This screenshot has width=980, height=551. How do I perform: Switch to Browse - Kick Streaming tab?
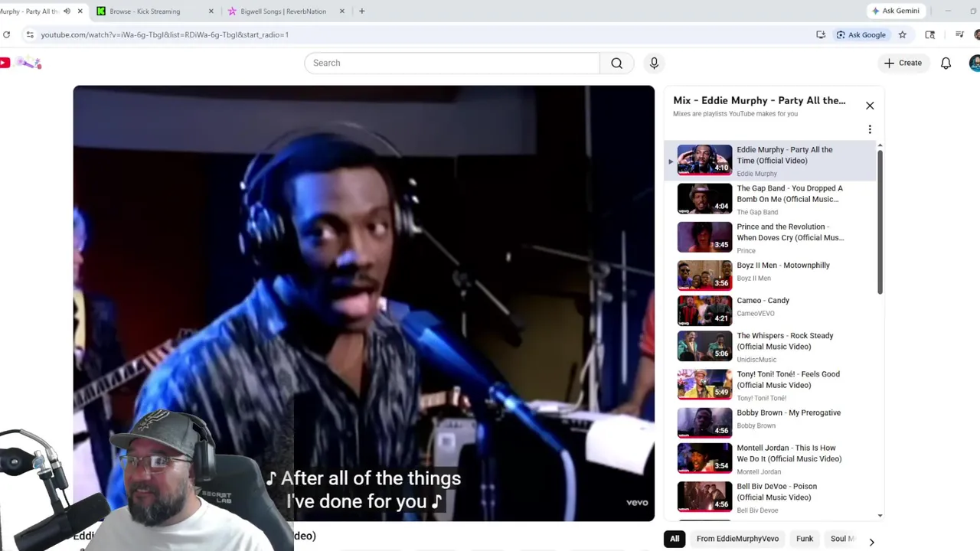pos(145,11)
